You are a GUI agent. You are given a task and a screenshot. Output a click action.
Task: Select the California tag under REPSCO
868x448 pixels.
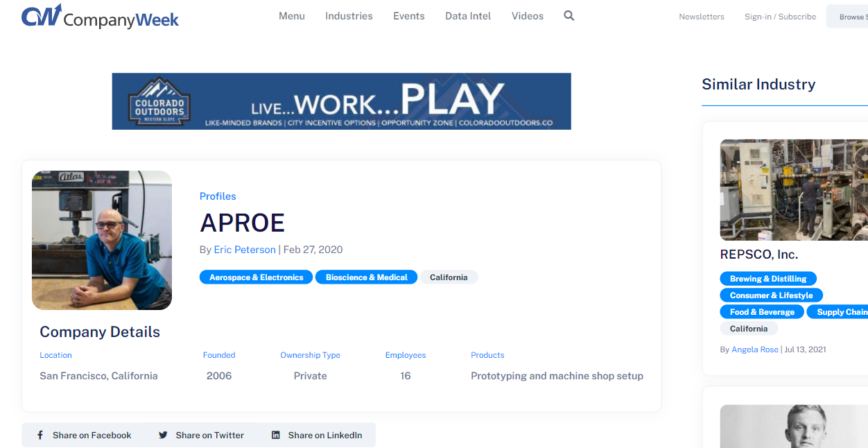tap(749, 329)
